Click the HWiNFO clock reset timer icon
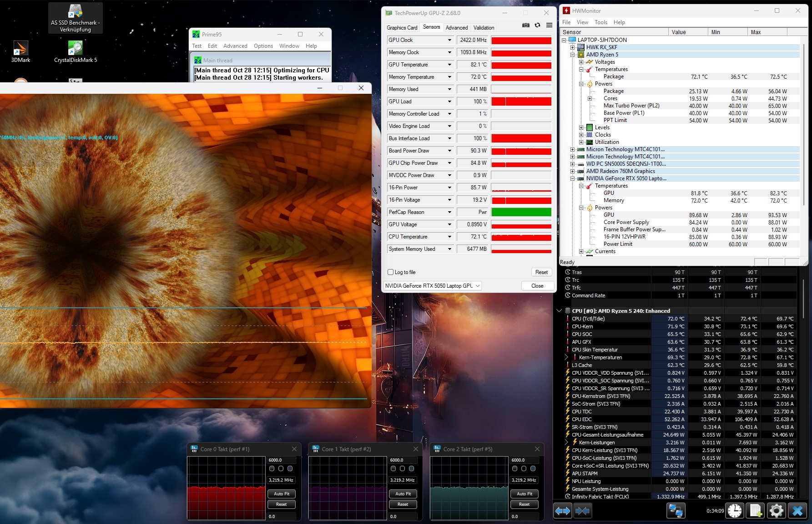This screenshot has height=524, width=812. (735, 511)
